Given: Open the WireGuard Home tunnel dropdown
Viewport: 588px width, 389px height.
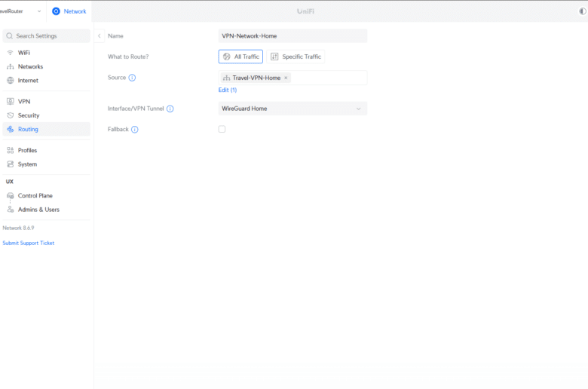Looking at the screenshot, I should (293, 109).
